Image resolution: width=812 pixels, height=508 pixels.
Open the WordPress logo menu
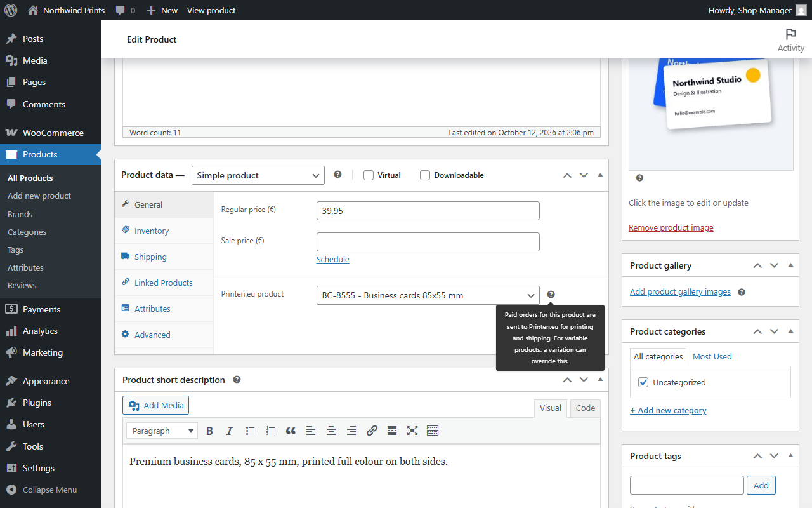(11, 10)
